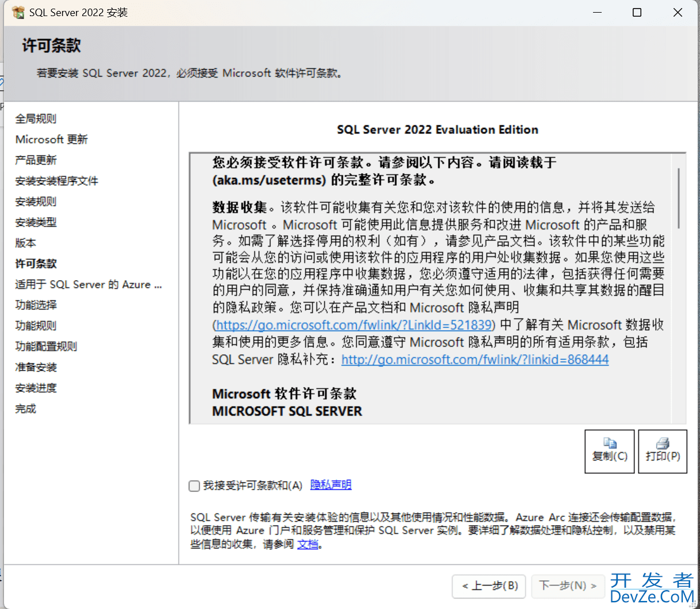Select the 版本 step in sidebar
Image resolution: width=700 pixels, height=609 pixels.
(x=25, y=243)
